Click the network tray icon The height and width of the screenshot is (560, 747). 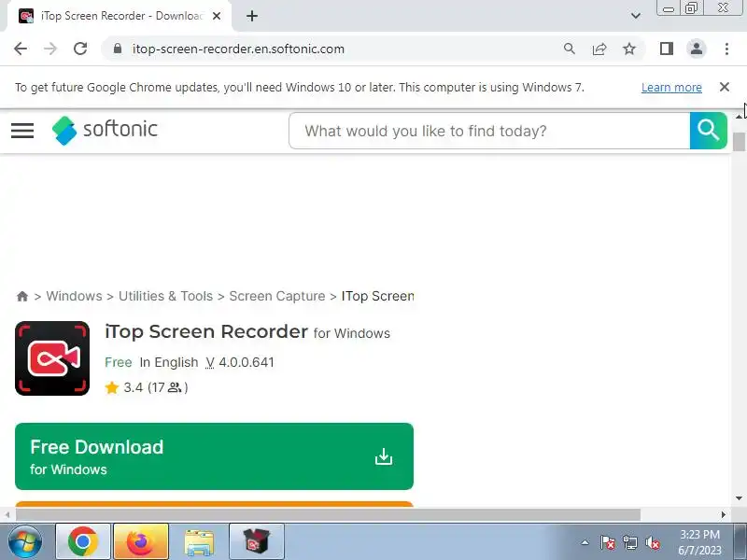629,542
